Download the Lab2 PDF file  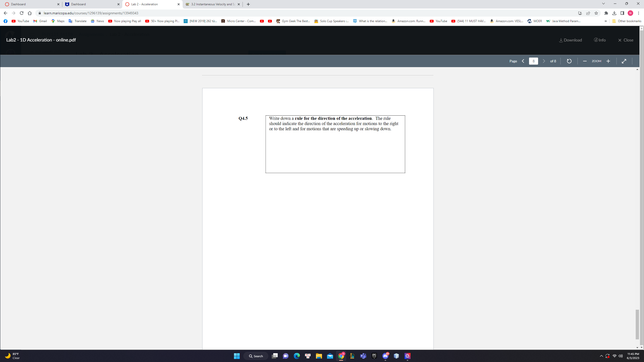pyautogui.click(x=570, y=40)
